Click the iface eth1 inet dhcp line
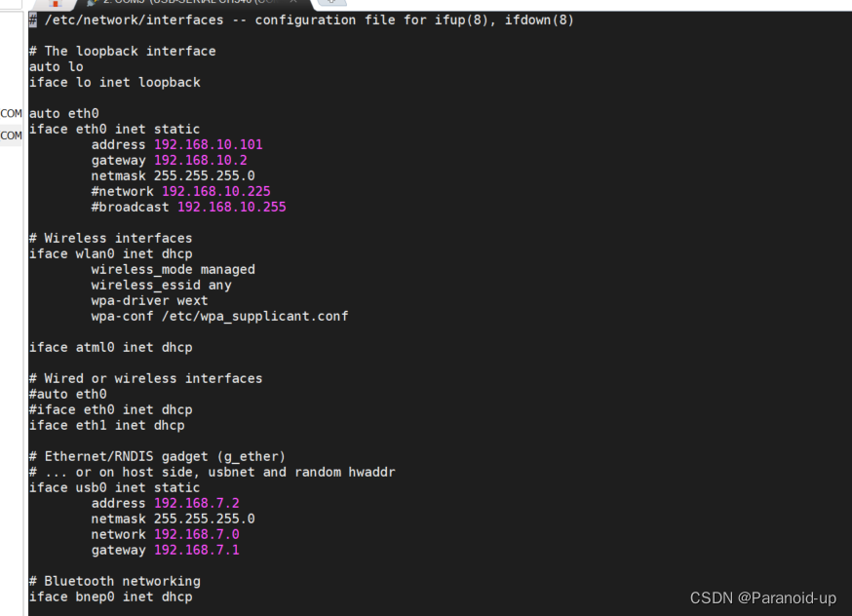This screenshot has width=852, height=616. coord(106,425)
